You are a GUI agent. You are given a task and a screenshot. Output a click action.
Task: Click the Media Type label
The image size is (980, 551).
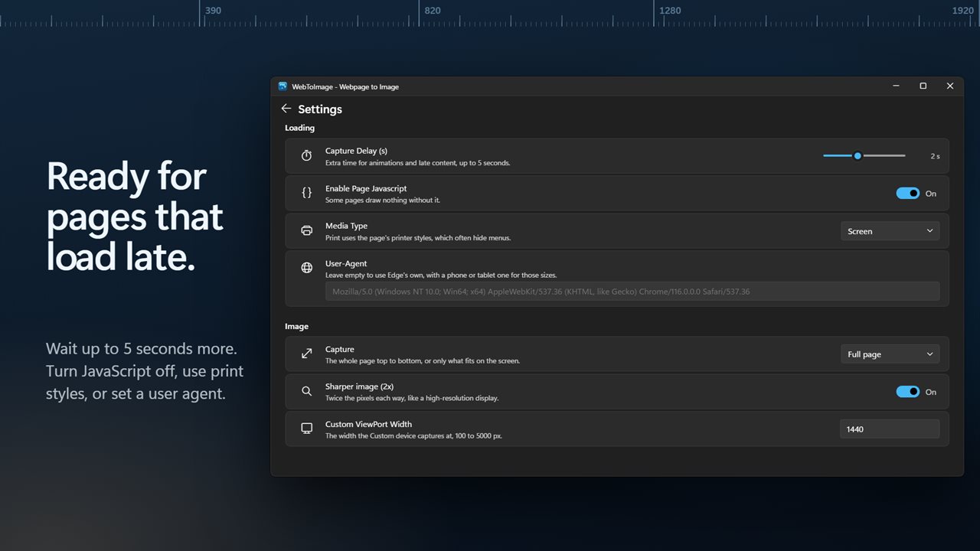click(x=346, y=226)
